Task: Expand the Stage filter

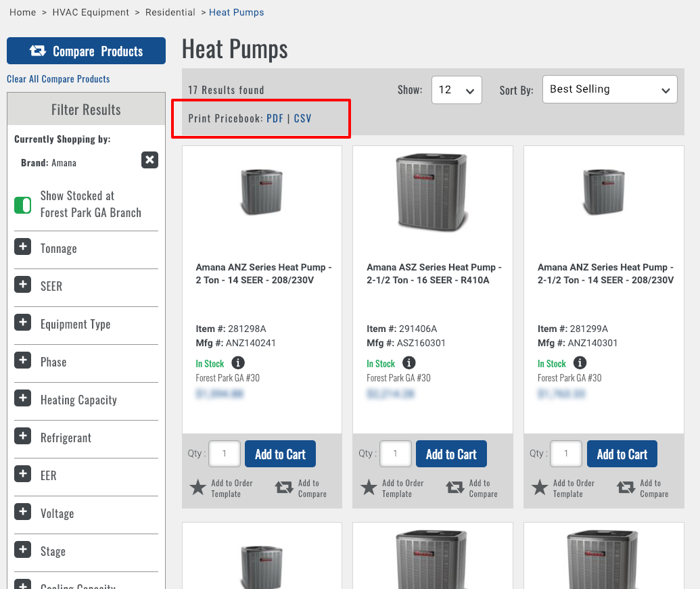Action: pyautogui.click(x=23, y=550)
